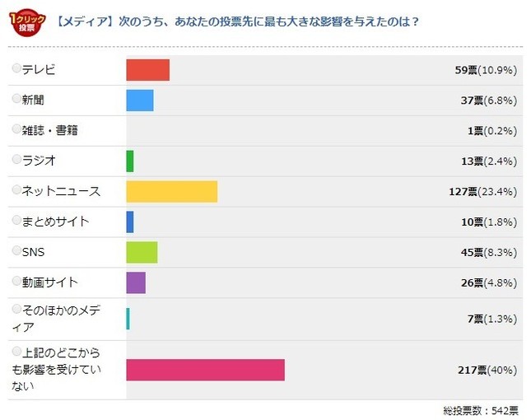Image resolution: width=531 pixels, height=420 pixels.
Task: Choose the SNS radio button
Action: pyautogui.click(x=16, y=251)
